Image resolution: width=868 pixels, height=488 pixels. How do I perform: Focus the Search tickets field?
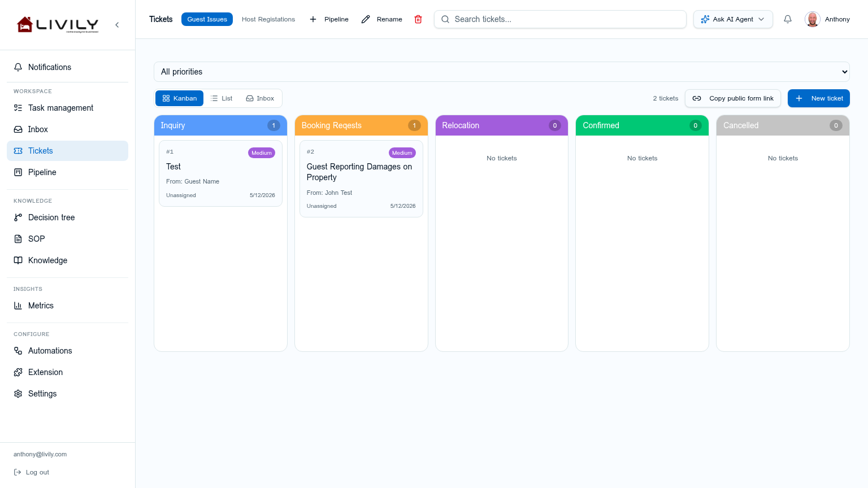coord(560,19)
